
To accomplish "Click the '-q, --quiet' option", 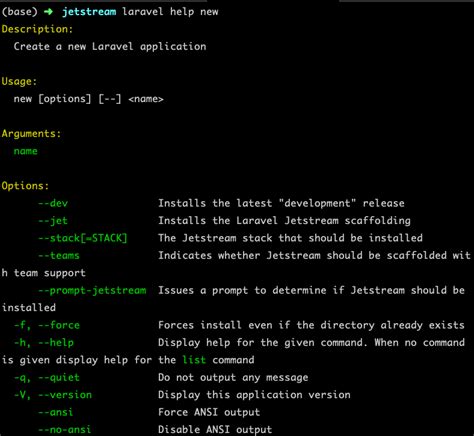I will tap(47, 377).
